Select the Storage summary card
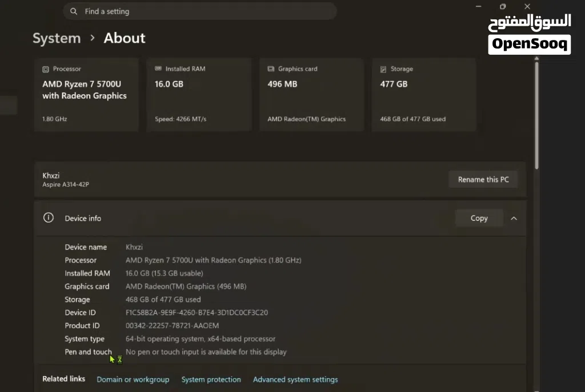585x392 pixels. tap(424, 95)
